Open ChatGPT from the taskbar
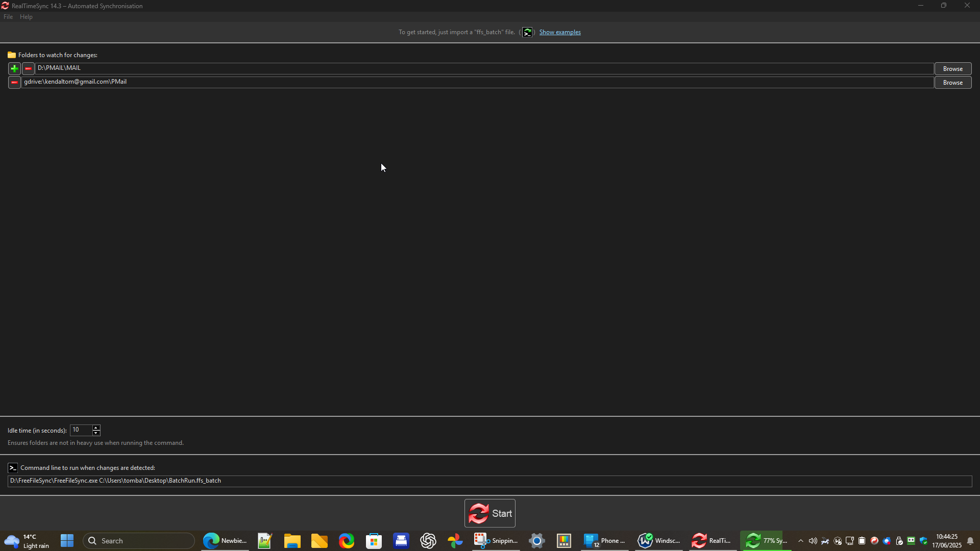Viewport: 980px width, 551px height. (428, 541)
